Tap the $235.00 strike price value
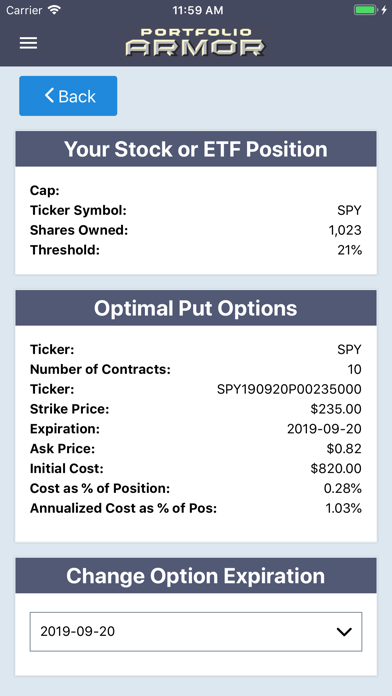 pos(336,409)
